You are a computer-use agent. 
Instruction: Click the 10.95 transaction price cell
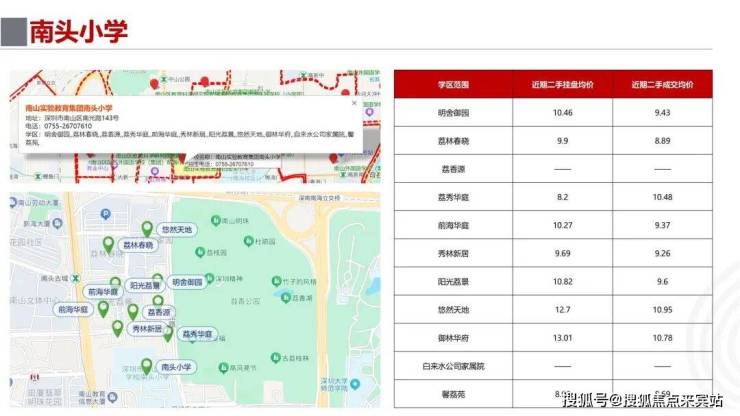(x=663, y=310)
